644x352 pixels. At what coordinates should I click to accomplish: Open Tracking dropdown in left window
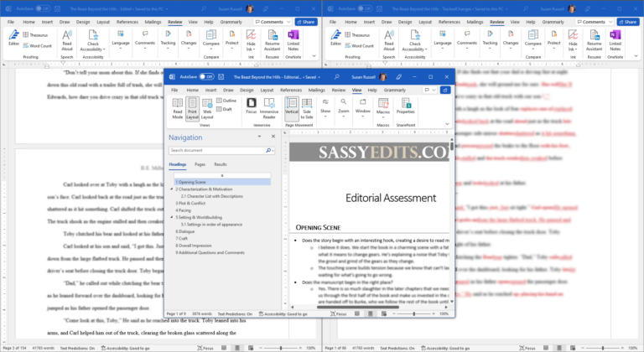coord(168,40)
